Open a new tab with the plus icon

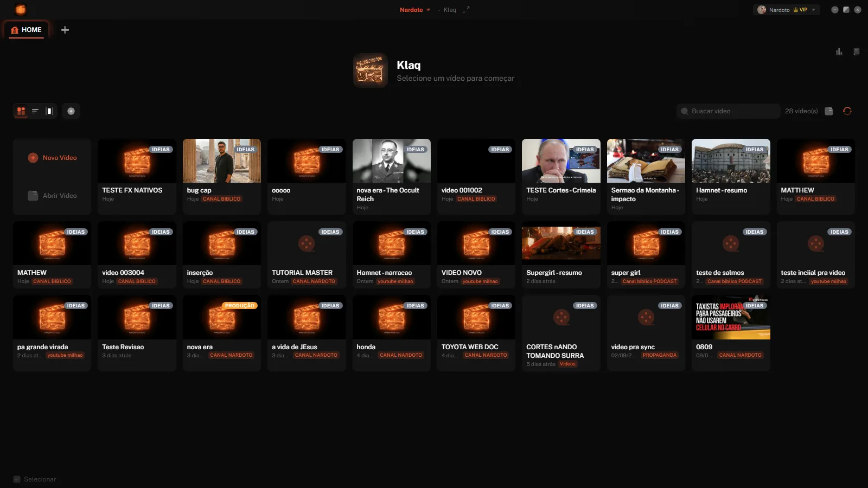tap(65, 30)
